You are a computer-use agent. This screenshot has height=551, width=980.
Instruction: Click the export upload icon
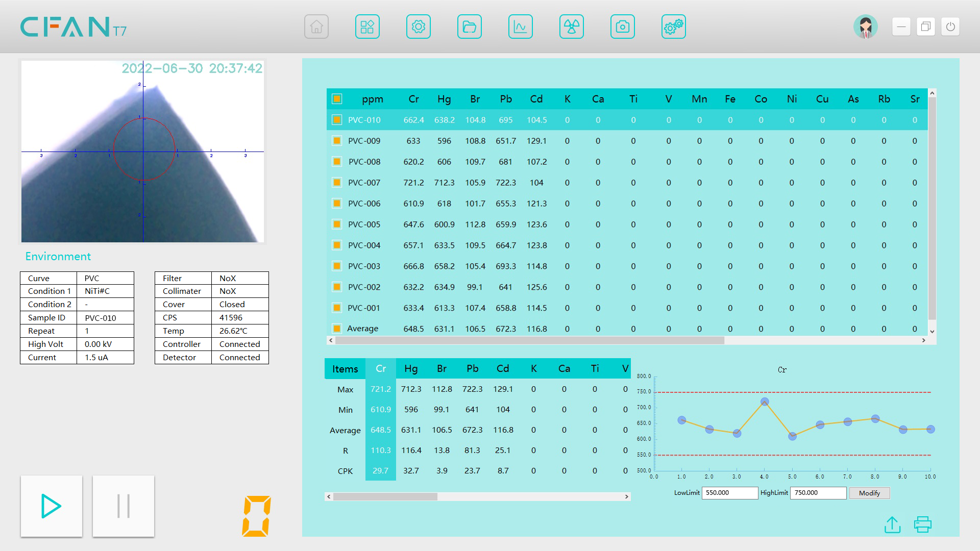[892, 524]
